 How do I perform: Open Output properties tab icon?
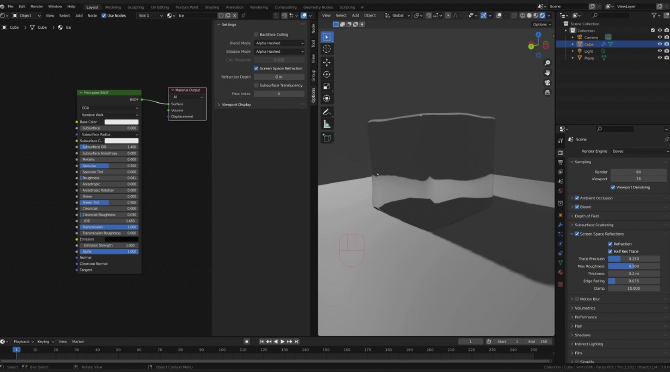(561, 162)
